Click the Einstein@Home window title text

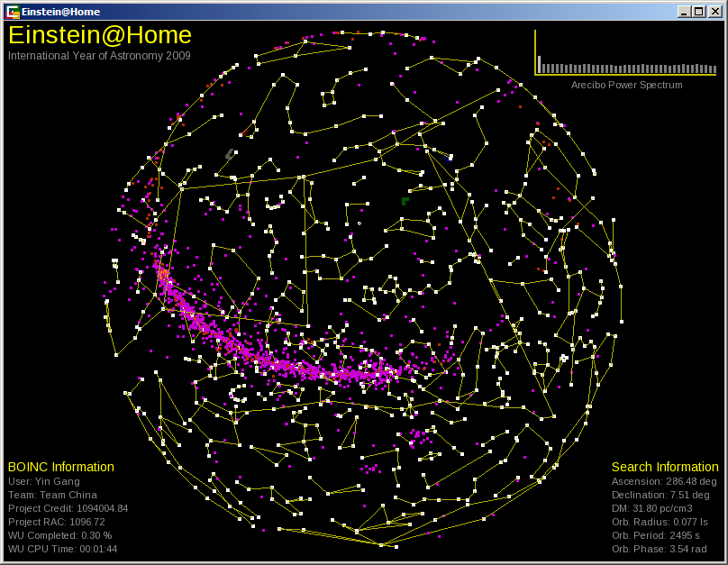tap(61, 12)
